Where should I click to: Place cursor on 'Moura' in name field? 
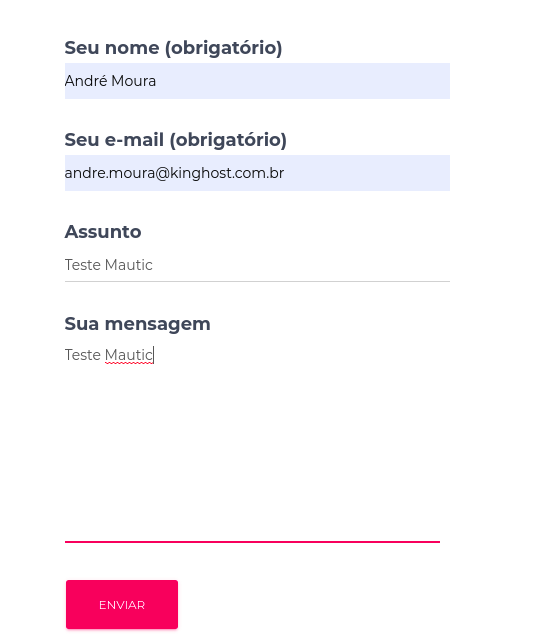click(133, 81)
